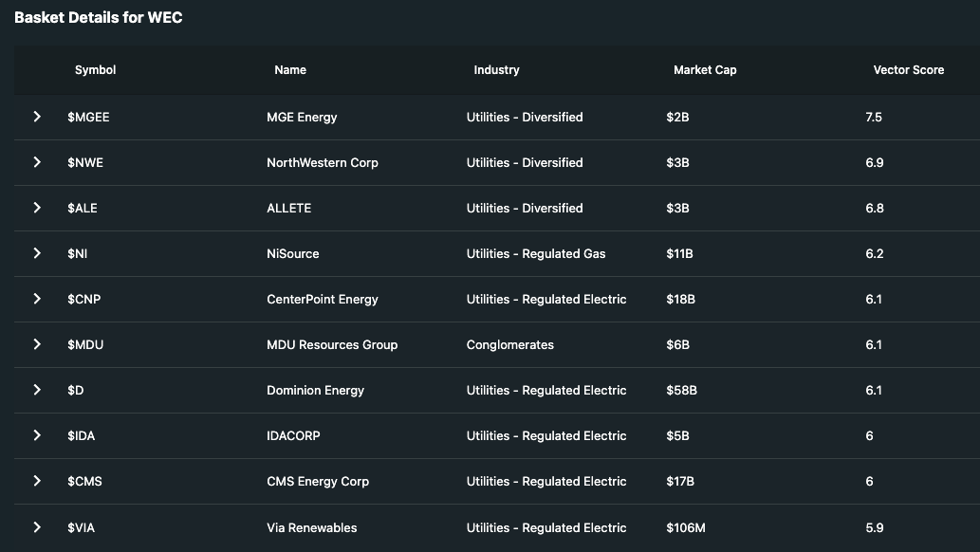Screen dimensions: 980x552
Task: Click the $D symbol
Action: [x=75, y=390]
